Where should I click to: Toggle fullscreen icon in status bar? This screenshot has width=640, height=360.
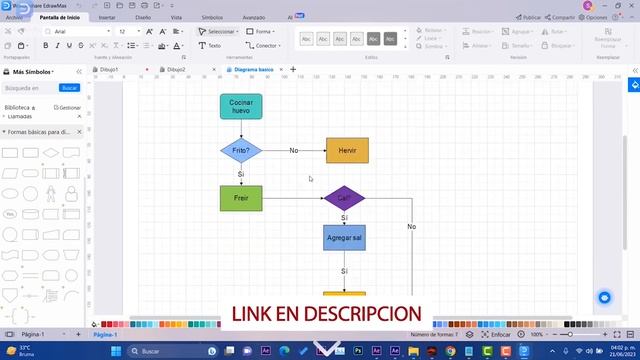[617, 334]
